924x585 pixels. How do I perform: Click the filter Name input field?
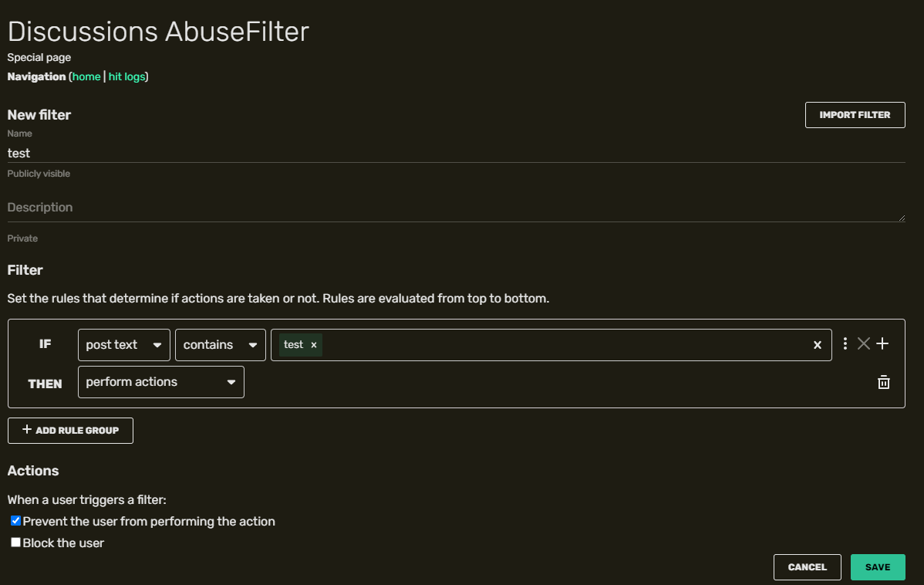click(x=455, y=153)
